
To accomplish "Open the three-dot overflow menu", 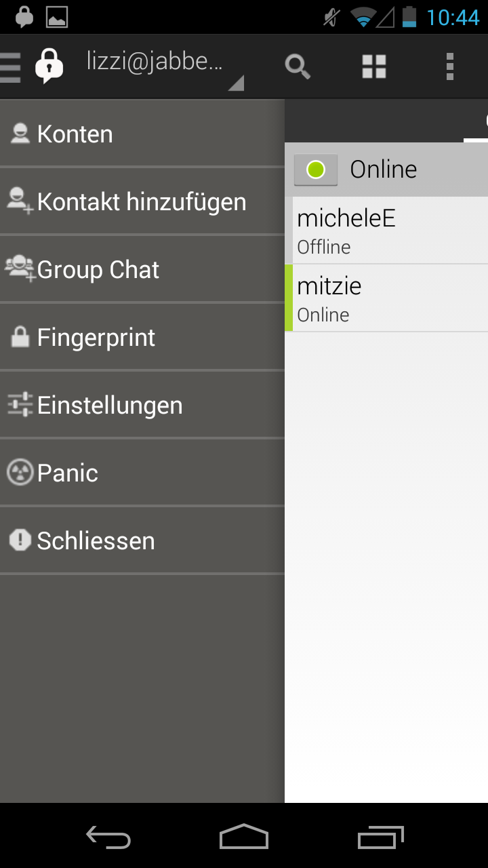I will (449, 66).
